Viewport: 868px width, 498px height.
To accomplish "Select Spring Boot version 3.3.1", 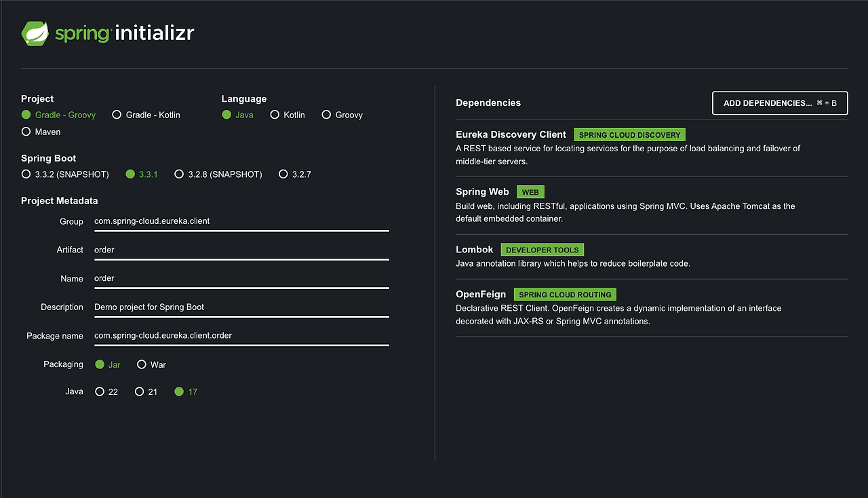I will click(x=142, y=174).
